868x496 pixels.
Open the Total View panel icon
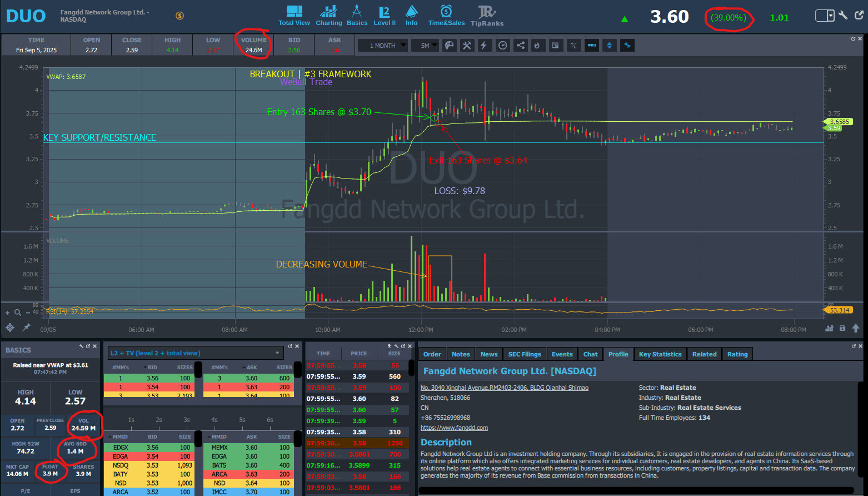[x=294, y=15]
